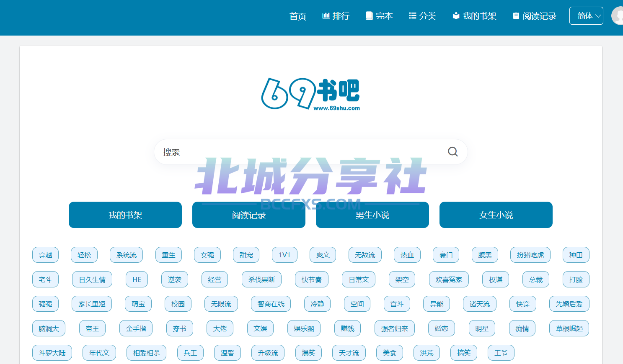Select the 架空 tag
Screen dimensions: 623x364
(x=402, y=279)
